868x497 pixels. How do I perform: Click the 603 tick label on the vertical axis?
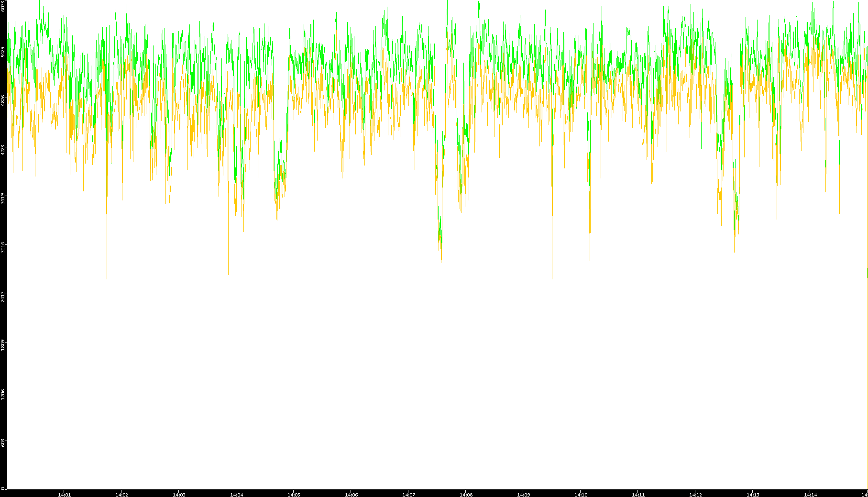(x=3, y=442)
